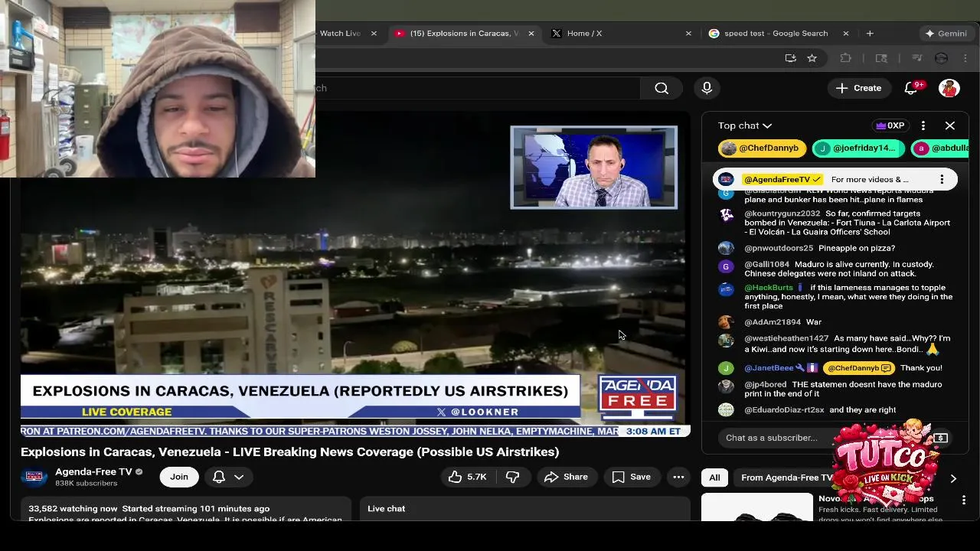
Task: Click @JanetBeee username in chat
Action: click(769, 368)
